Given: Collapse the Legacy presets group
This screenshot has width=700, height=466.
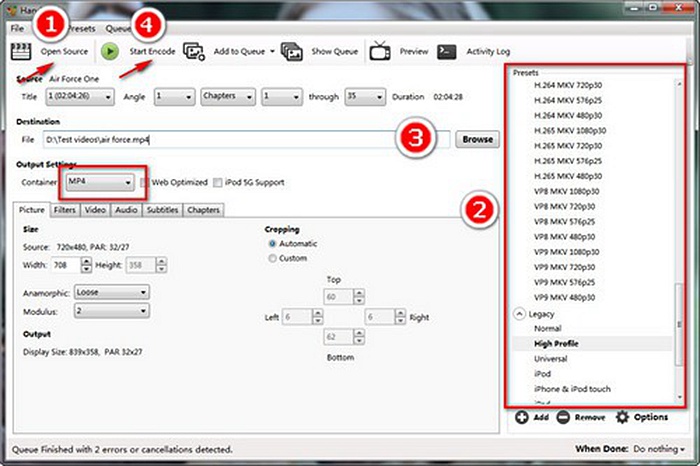Looking at the screenshot, I should click(519, 314).
